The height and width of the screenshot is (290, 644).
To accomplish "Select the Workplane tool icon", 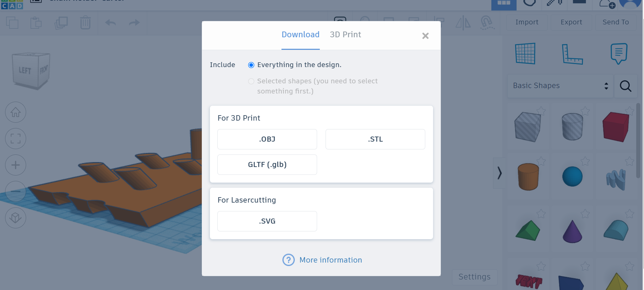I will tap(525, 54).
